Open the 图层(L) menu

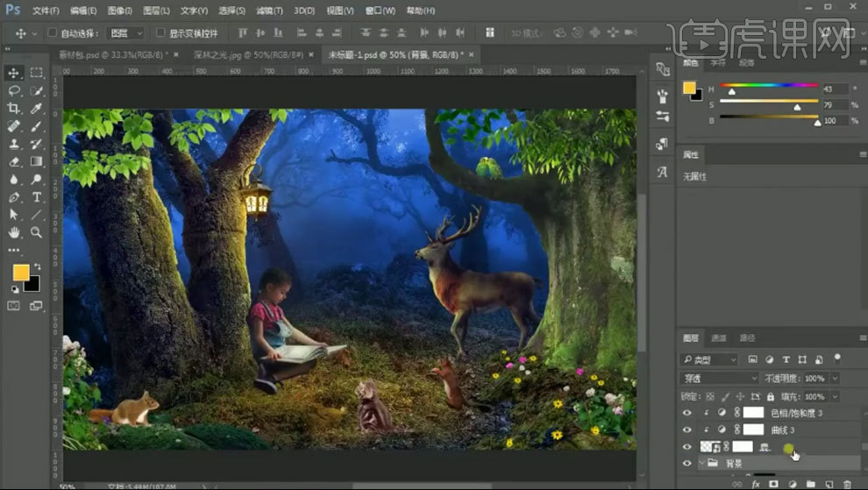[x=156, y=11]
